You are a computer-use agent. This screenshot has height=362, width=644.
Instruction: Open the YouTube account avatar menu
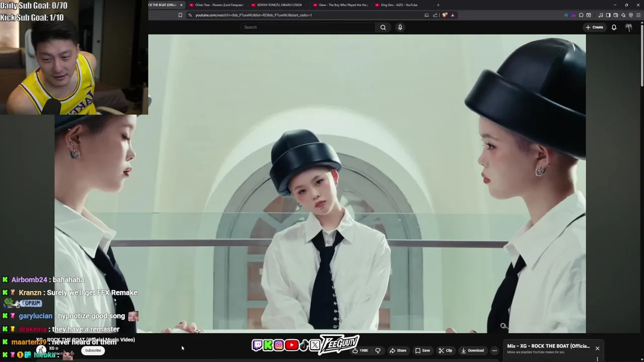point(628,27)
